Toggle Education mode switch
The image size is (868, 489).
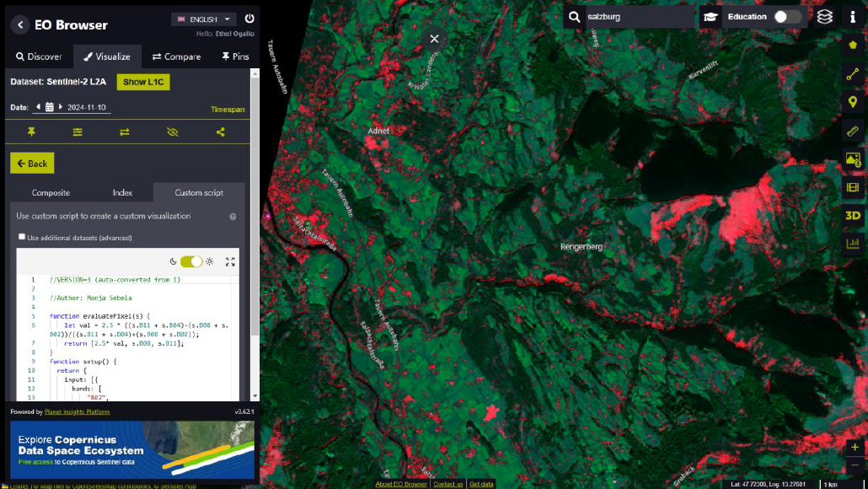coord(786,17)
